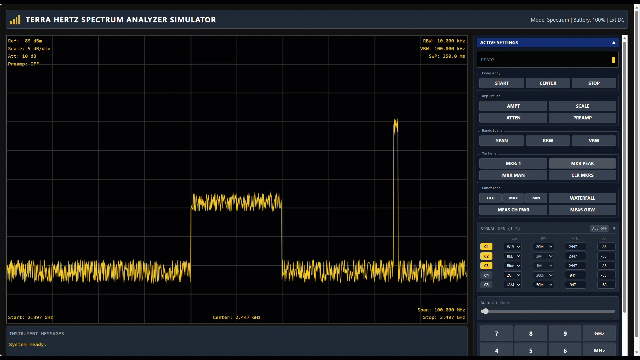Toggle the second yellow signal enable button
640x360 pixels.
pos(486,256)
